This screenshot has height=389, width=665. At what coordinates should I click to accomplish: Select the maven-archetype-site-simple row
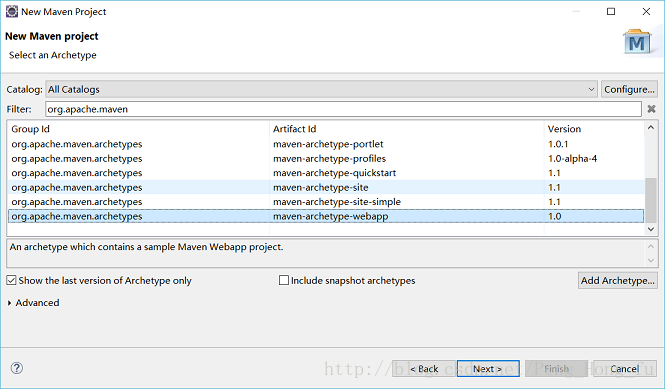tap(326, 202)
